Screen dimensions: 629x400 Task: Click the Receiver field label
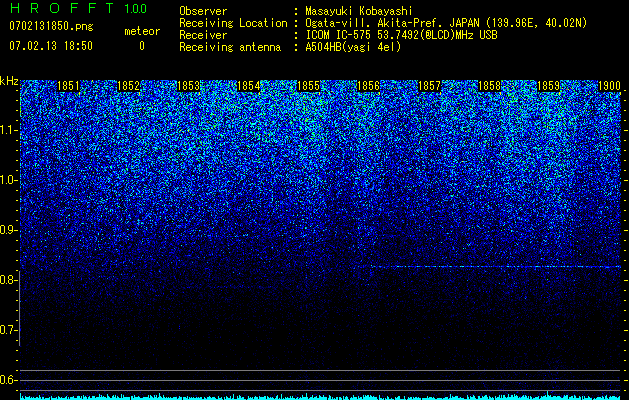pyautogui.click(x=203, y=35)
